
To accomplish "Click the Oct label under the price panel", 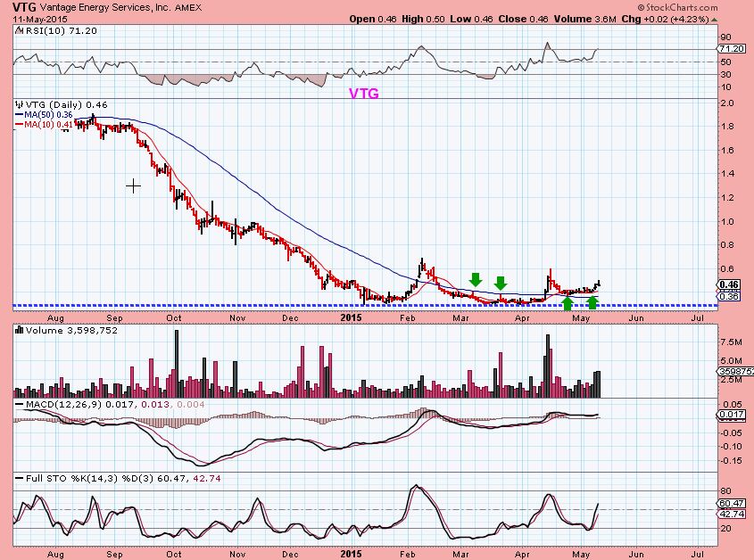I will click(174, 317).
